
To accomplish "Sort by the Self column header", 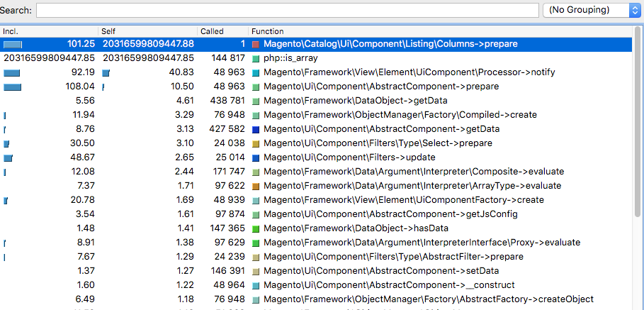I will click(x=148, y=31).
